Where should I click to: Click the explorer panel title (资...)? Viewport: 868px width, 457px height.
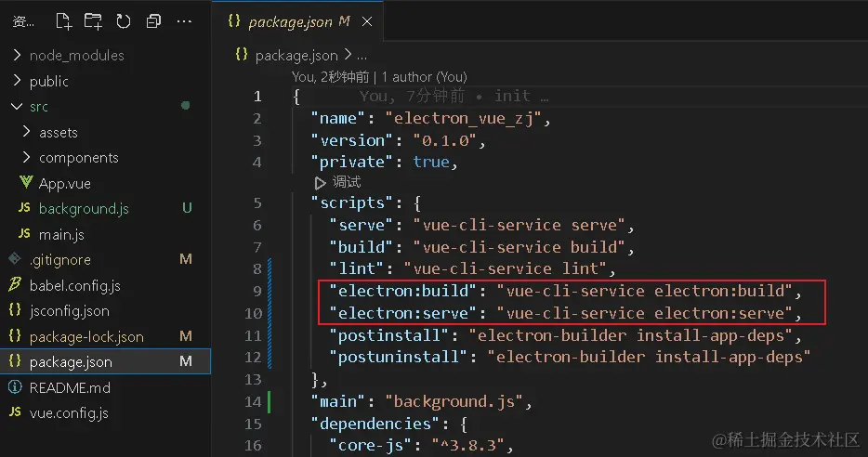coord(23,21)
